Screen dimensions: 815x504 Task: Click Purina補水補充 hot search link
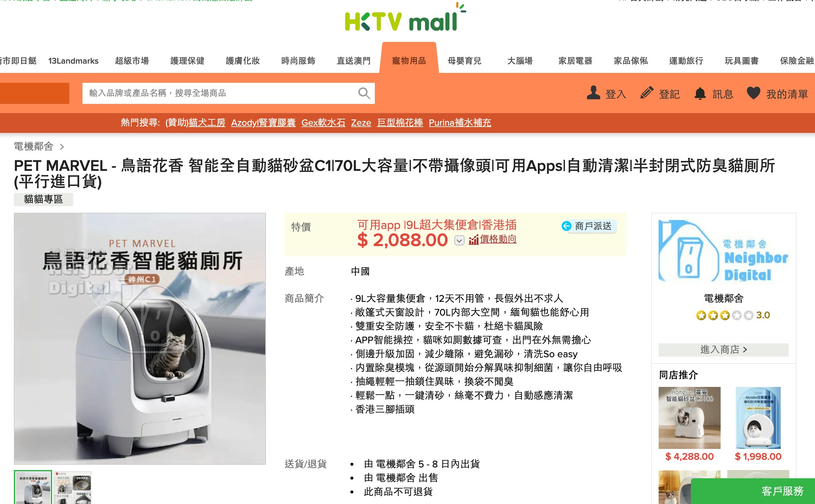tap(460, 122)
